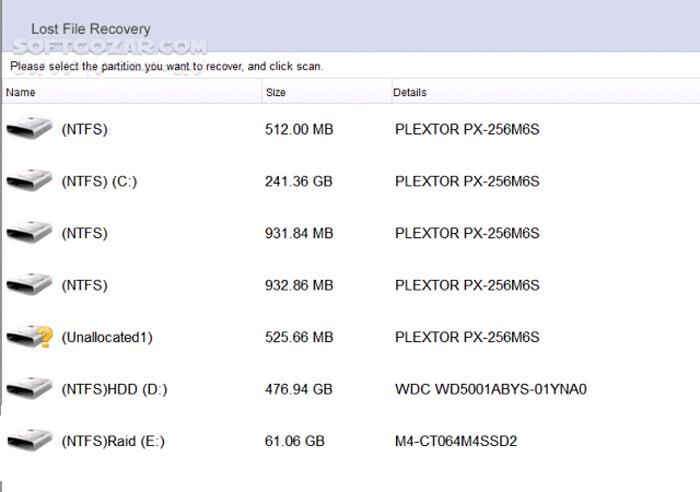Select the Unallocated1 question-mark drive icon

pos(29,337)
